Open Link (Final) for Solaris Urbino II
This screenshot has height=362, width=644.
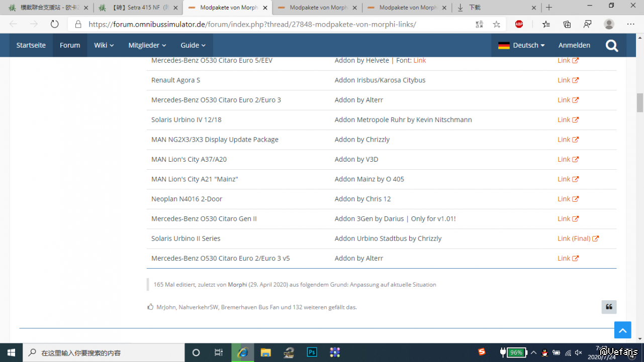[x=578, y=238]
